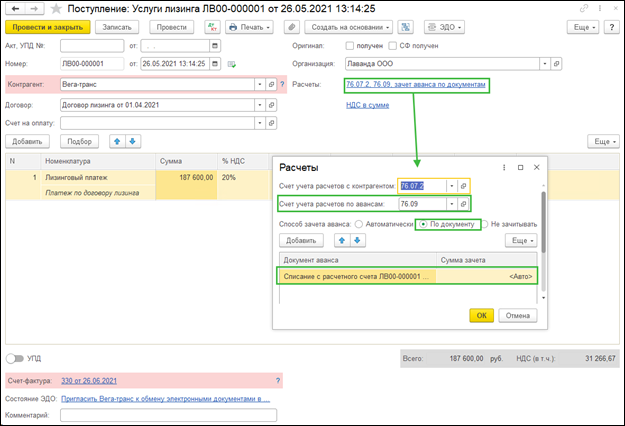Toggle the УПД switch
The image size is (625, 426).
15,359
